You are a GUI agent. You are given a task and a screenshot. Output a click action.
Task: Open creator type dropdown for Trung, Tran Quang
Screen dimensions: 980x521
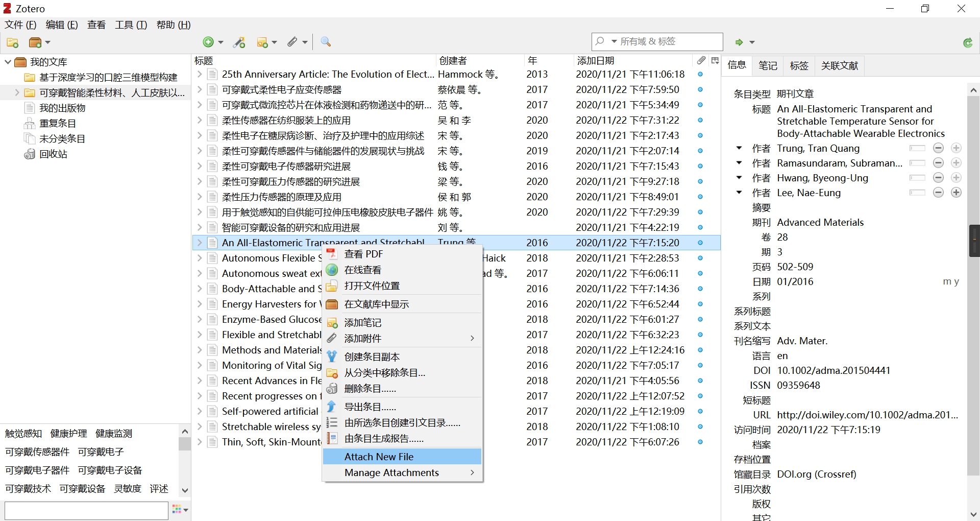tap(739, 148)
